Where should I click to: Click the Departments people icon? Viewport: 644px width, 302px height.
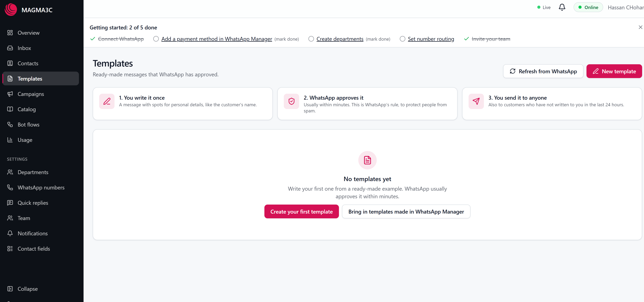click(x=10, y=172)
